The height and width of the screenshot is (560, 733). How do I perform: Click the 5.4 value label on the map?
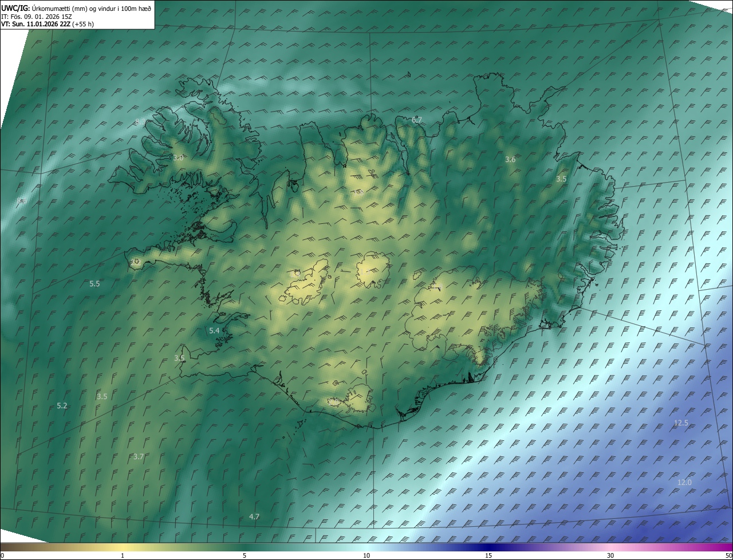click(x=214, y=331)
